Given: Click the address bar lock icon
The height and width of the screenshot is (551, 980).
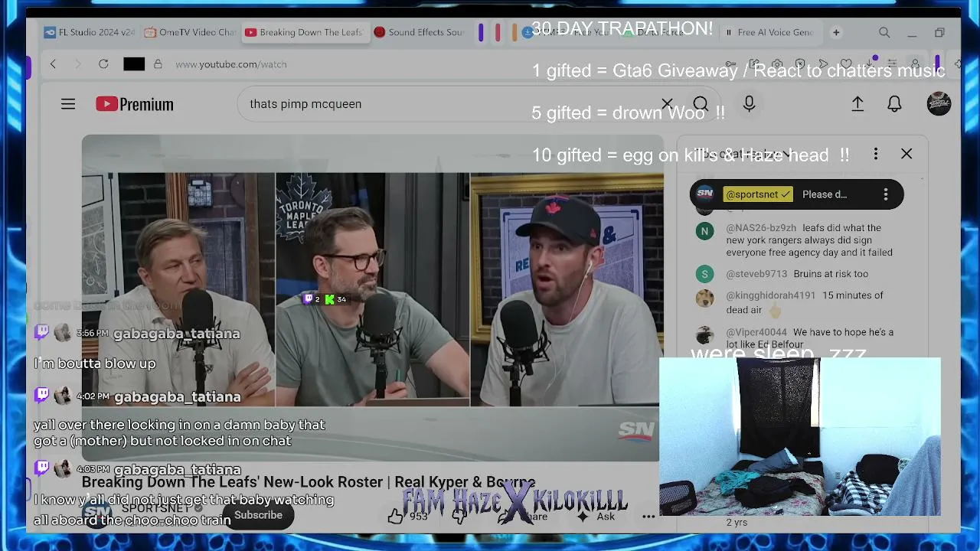Looking at the screenshot, I should tap(158, 64).
